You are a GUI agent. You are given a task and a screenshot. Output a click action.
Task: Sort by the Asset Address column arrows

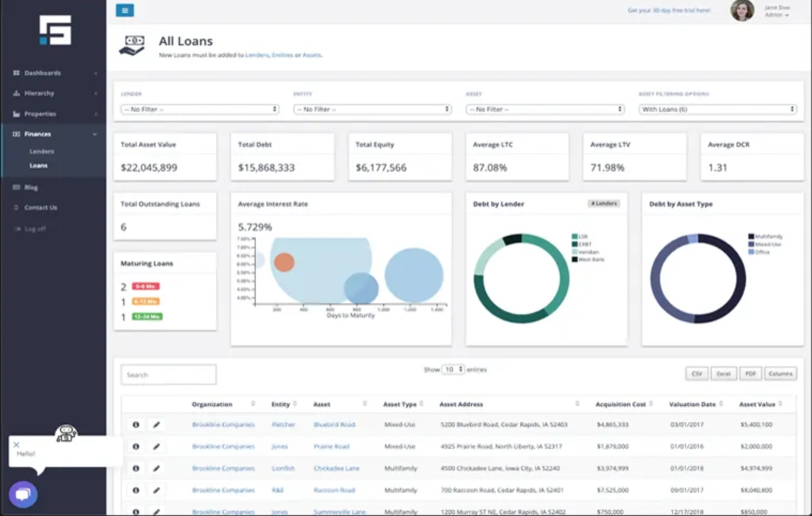577,404
